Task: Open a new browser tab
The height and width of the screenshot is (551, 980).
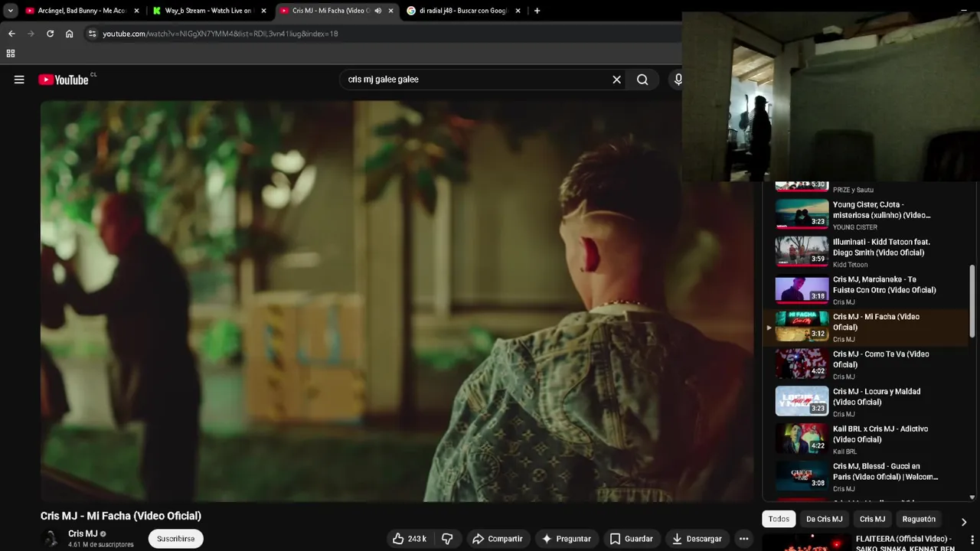Action: pos(537,11)
